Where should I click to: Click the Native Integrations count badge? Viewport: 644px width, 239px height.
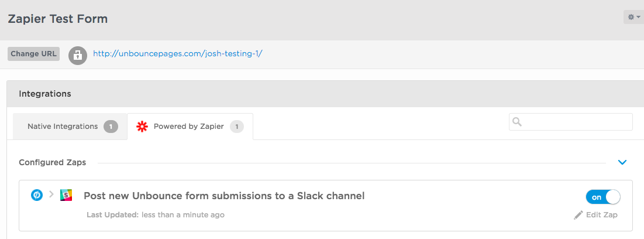point(111,127)
